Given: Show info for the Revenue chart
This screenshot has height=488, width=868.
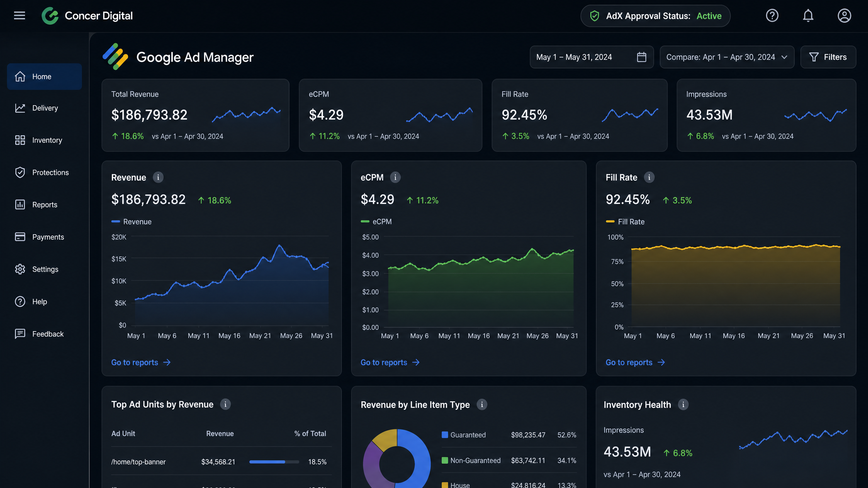Looking at the screenshot, I should pyautogui.click(x=158, y=177).
